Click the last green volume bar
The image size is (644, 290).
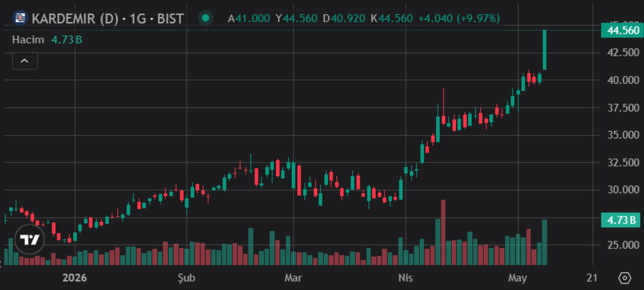pyautogui.click(x=545, y=242)
